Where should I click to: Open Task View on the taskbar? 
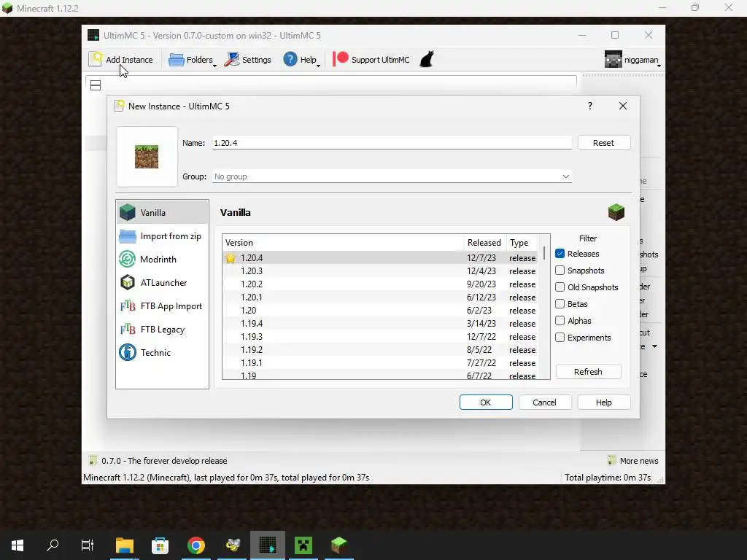click(x=88, y=545)
